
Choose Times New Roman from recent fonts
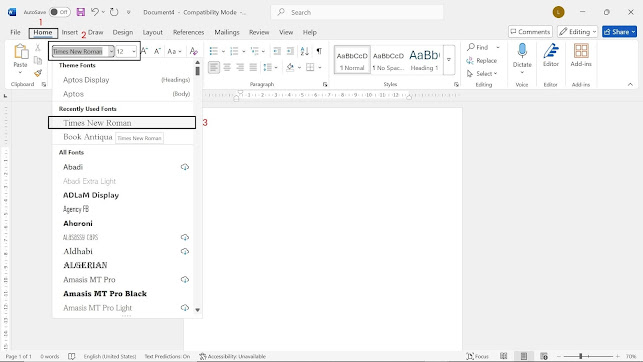tap(122, 123)
